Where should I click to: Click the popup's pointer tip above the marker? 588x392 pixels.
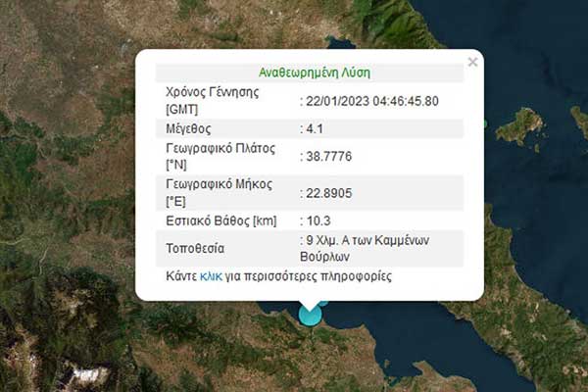311,303
